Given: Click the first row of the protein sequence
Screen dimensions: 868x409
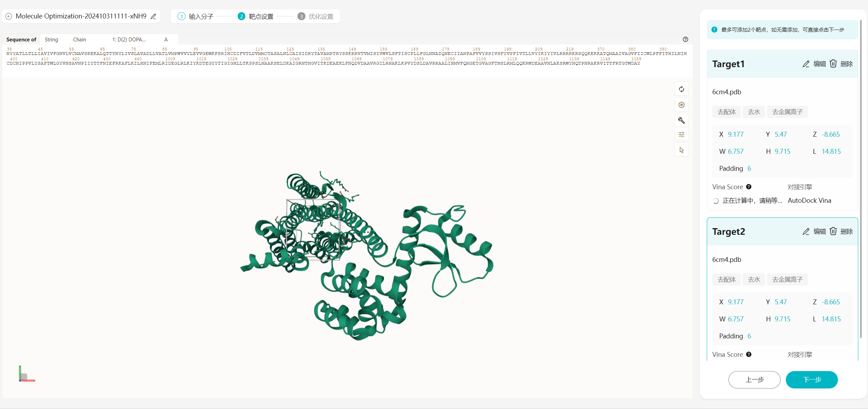Looking at the screenshot, I should [346, 54].
